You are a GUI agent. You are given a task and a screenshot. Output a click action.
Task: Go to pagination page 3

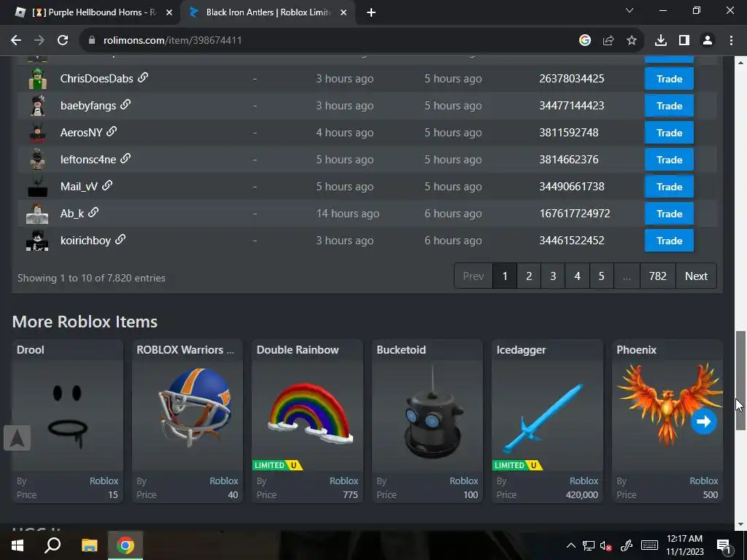click(x=553, y=276)
